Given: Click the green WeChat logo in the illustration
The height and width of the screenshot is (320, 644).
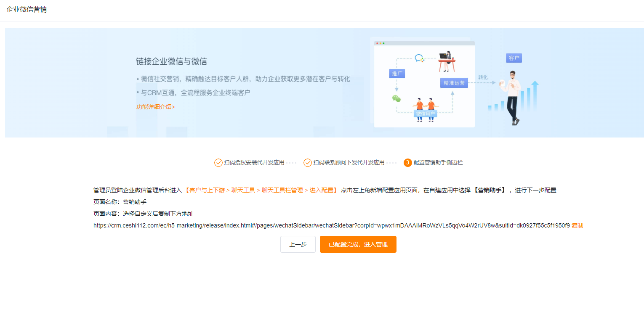Looking at the screenshot, I should (x=397, y=99).
